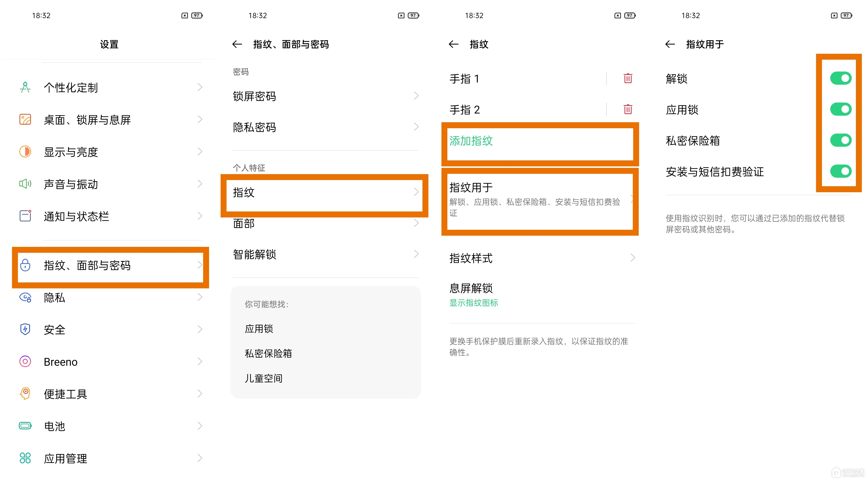Tap suggested link 私密保险箱
Image resolution: width=868 pixels, height=481 pixels.
coord(268,353)
